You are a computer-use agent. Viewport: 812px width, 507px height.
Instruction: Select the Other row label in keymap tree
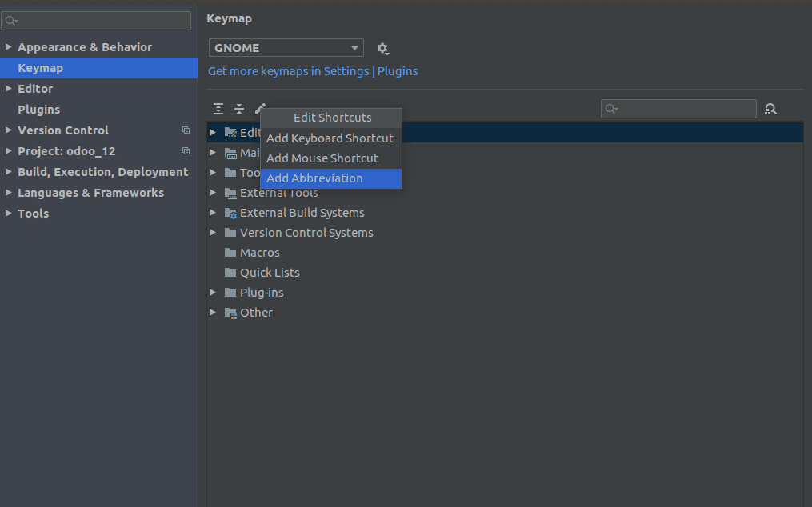(x=256, y=313)
